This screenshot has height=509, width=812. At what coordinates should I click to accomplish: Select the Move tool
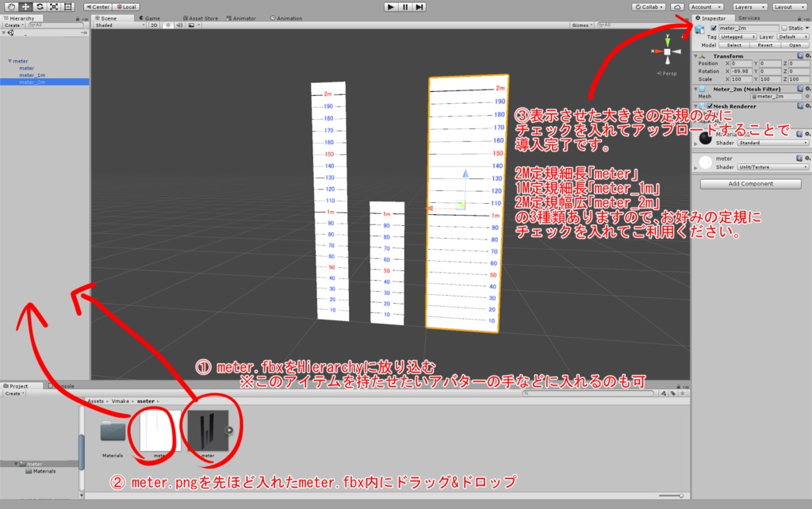click(x=25, y=6)
